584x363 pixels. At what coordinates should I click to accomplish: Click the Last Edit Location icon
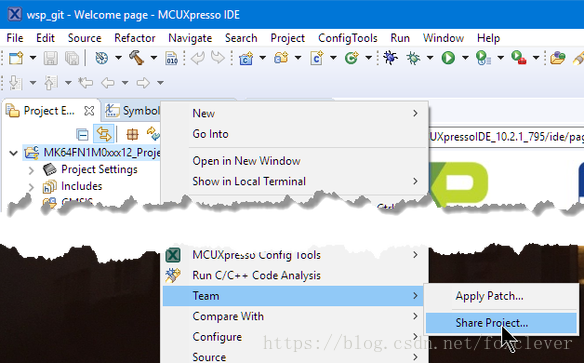86,83
